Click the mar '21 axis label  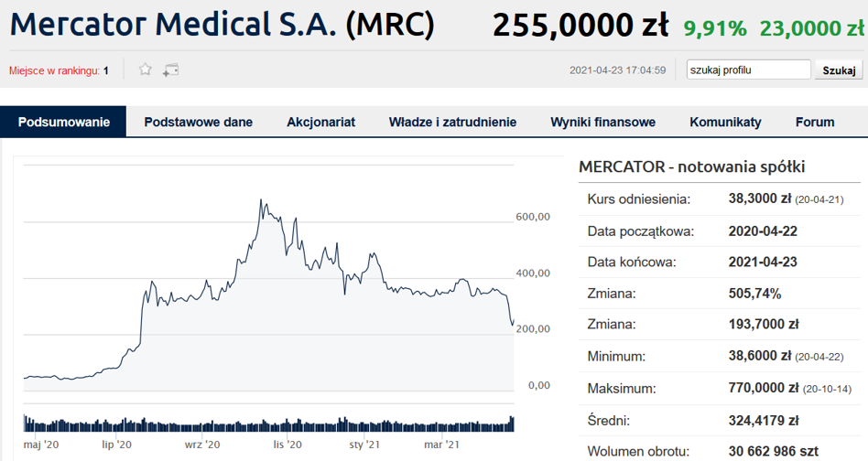441,445
